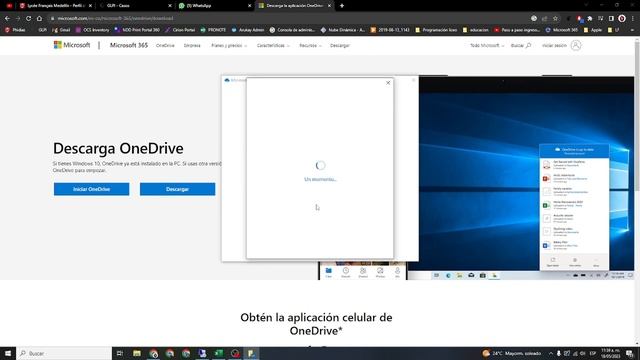The height and width of the screenshot is (360, 640).
Task: Show more bookmarks with the overflow chevron
Action: 632,30
